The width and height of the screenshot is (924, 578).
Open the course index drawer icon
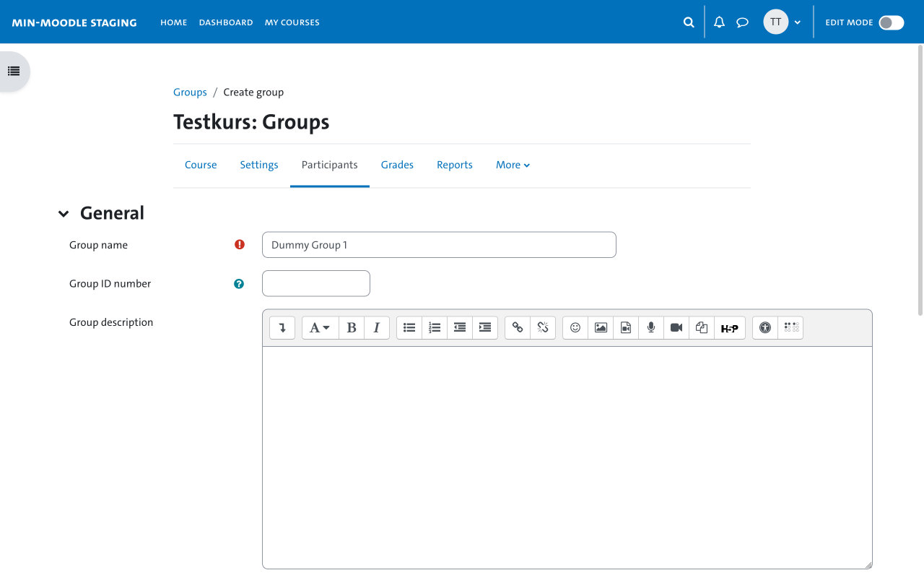pos(13,72)
